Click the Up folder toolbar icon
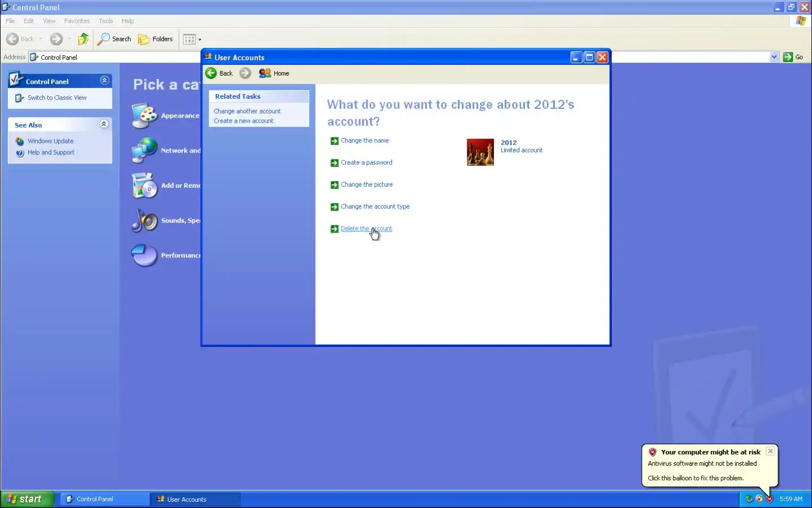The image size is (812, 508). 83,39
